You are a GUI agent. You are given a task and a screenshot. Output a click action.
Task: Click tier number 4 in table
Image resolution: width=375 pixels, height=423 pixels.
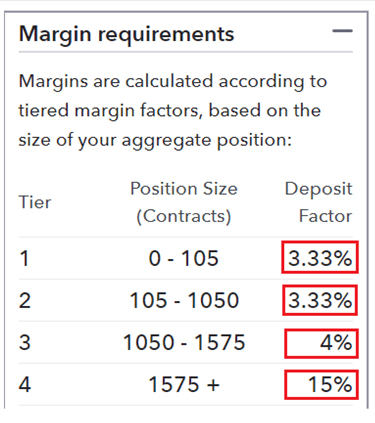click(x=25, y=384)
